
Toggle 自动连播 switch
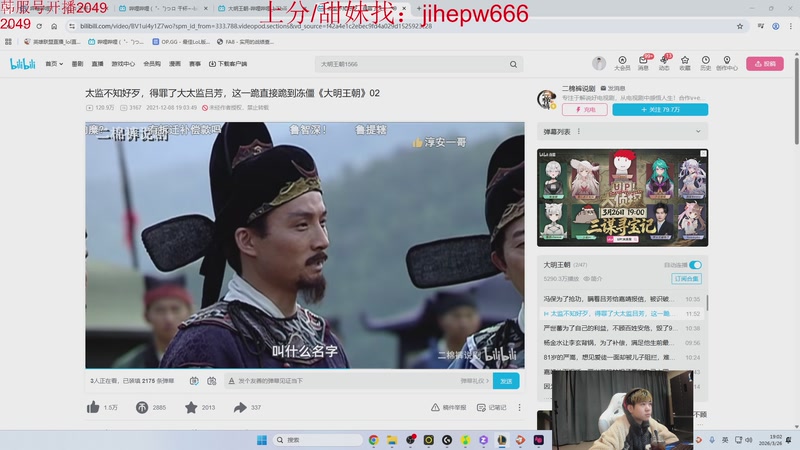click(x=695, y=265)
